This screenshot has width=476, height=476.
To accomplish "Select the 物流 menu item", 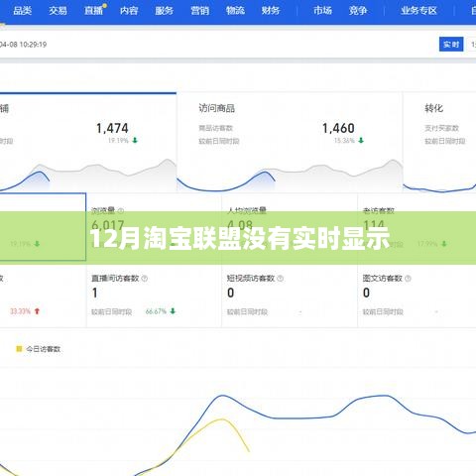I will point(235,11).
